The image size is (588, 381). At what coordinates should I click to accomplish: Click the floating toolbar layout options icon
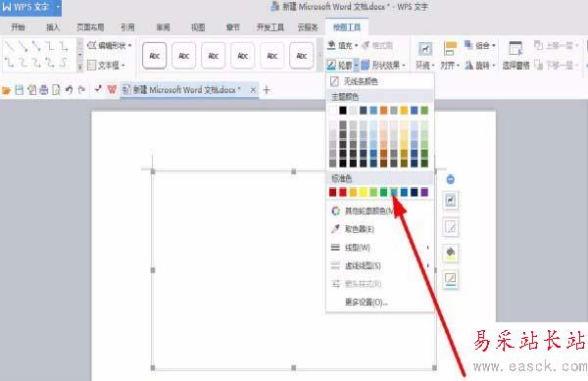451,201
